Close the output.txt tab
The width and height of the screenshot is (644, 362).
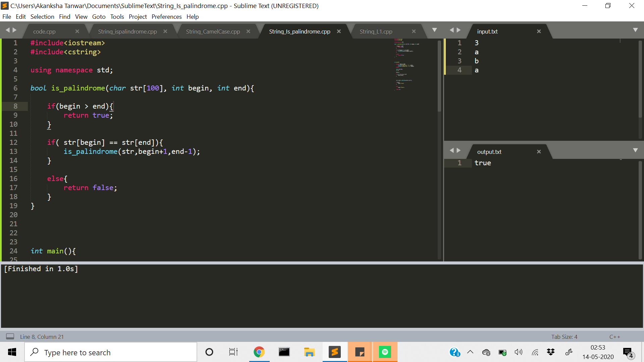tap(539, 152)
